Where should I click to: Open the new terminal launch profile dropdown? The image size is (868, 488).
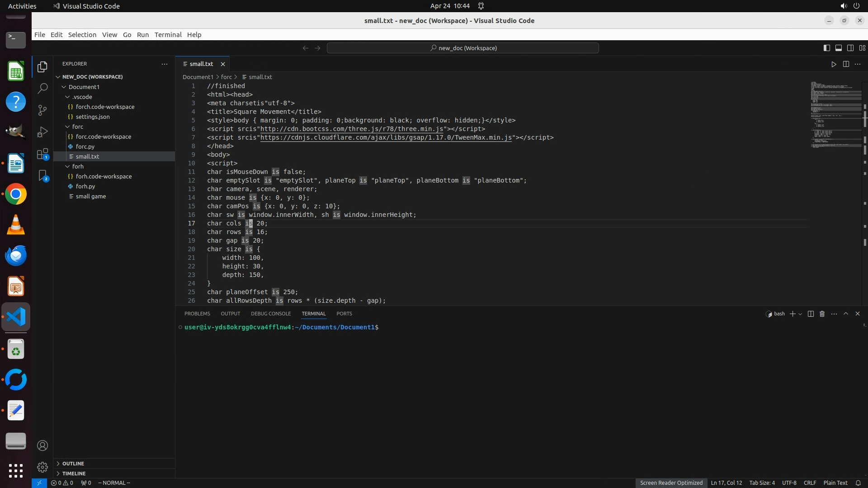tap(800, 314)
